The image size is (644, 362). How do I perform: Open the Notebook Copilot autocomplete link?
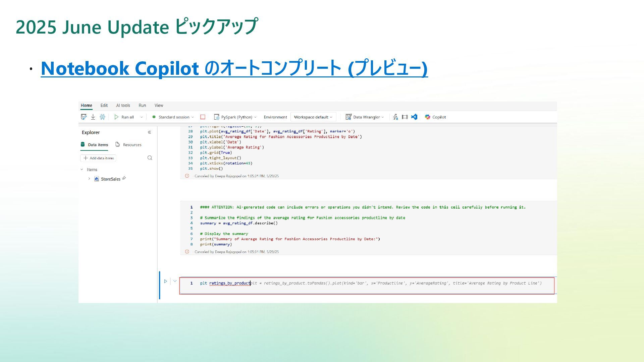tap(234, 68)
